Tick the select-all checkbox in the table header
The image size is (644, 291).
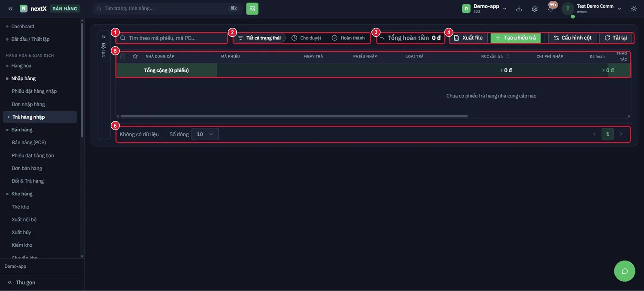(123, 56)
